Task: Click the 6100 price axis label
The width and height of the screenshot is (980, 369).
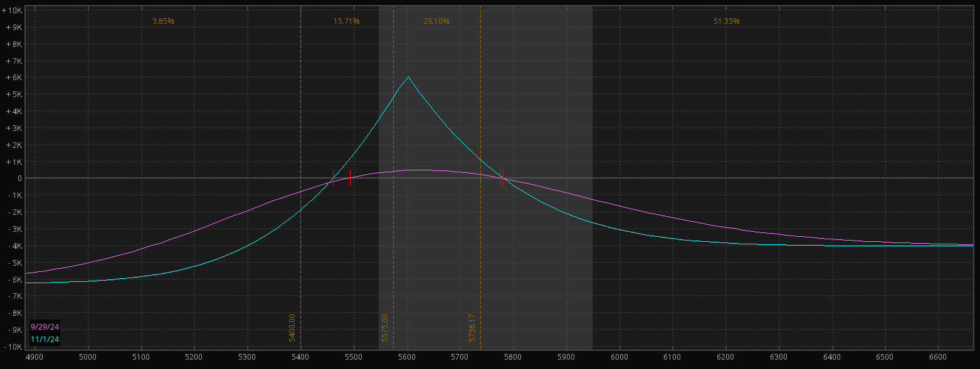Action: click(673, 356)
